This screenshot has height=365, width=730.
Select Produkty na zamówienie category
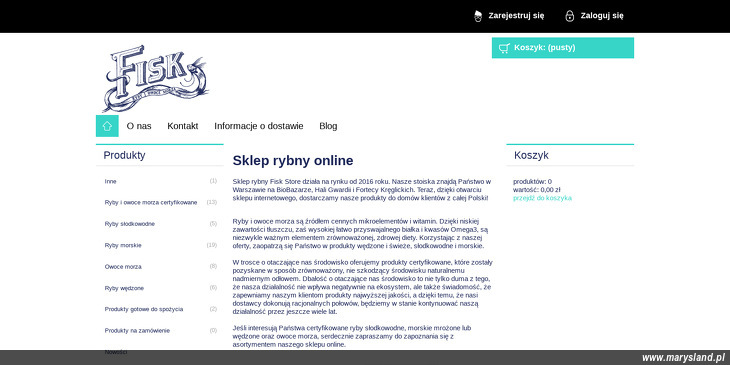click(x=137, y=331)
